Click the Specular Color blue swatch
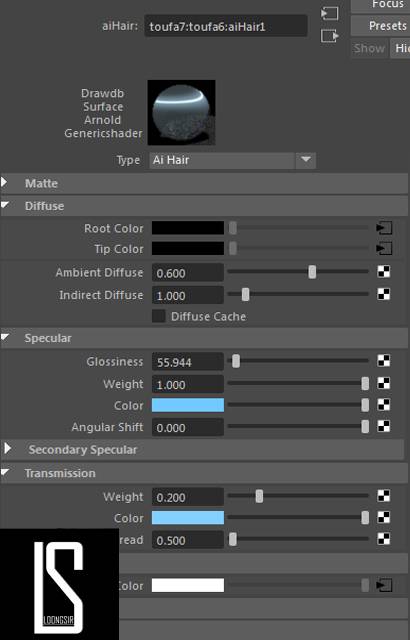 click(188, 405)
